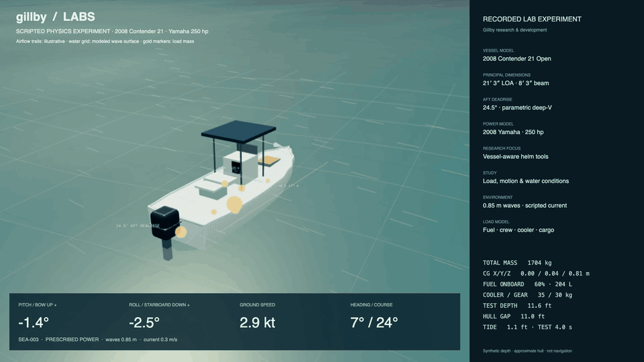Select the COOLER / GEAR 35 / 30 kg line
Viewport: 644px width, 362px height.
(x=527, y=295)
